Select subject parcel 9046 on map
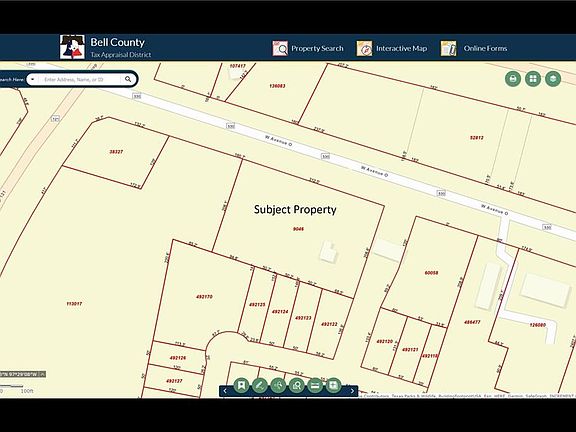576x432 pixels. [298, 229]
